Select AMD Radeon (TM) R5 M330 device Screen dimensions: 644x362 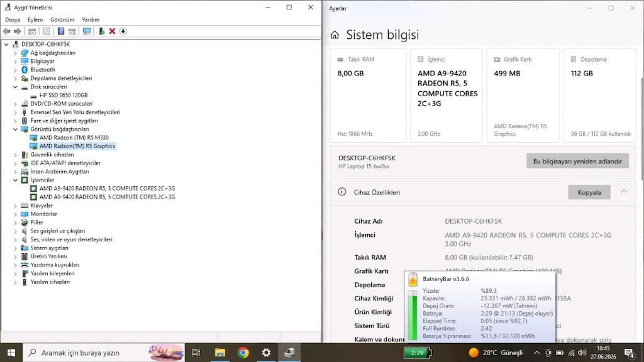click(x=74, y=138)
